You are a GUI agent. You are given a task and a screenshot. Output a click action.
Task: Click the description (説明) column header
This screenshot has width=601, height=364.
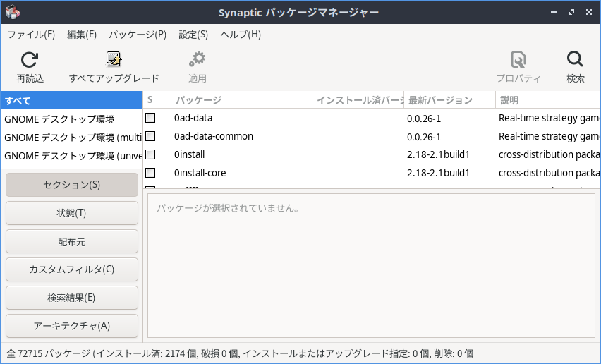coord(547,100)
